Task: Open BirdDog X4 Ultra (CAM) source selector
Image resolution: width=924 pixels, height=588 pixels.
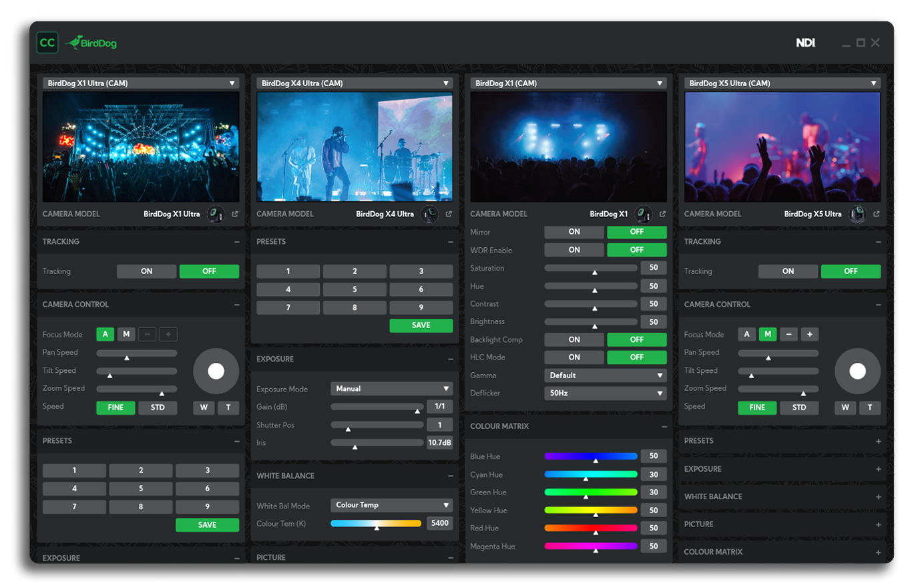Action: pyautogui.click(x=355, y=84)
